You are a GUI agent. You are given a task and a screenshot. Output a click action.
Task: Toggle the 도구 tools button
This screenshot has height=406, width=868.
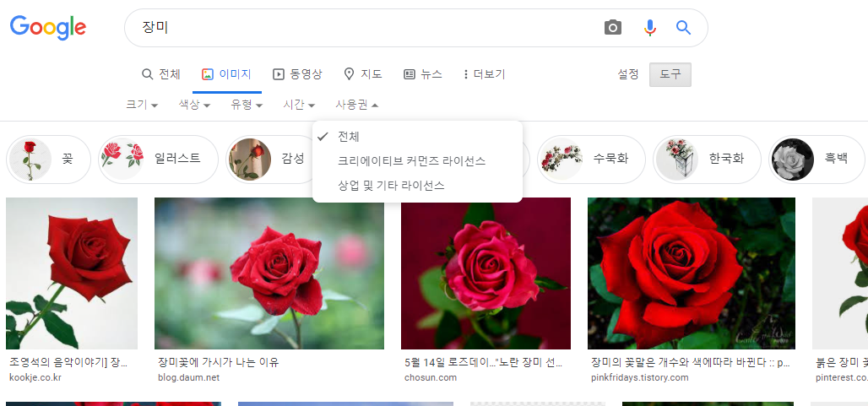670,74
